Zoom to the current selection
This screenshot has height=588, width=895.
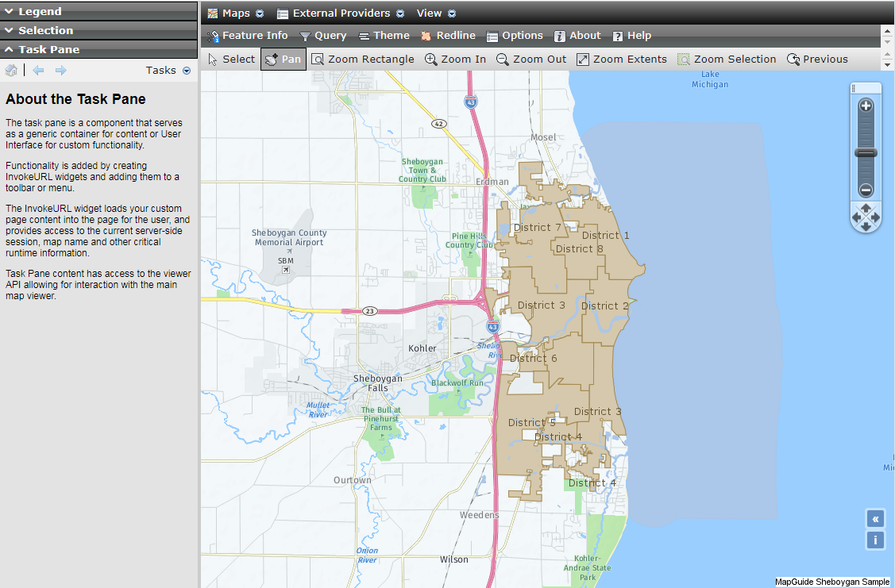(x=727, y=58)
